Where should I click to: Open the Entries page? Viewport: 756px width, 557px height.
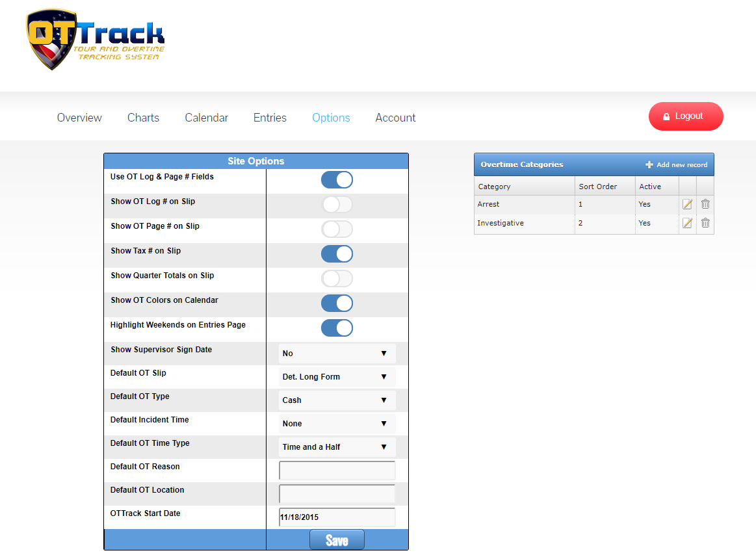270,118
